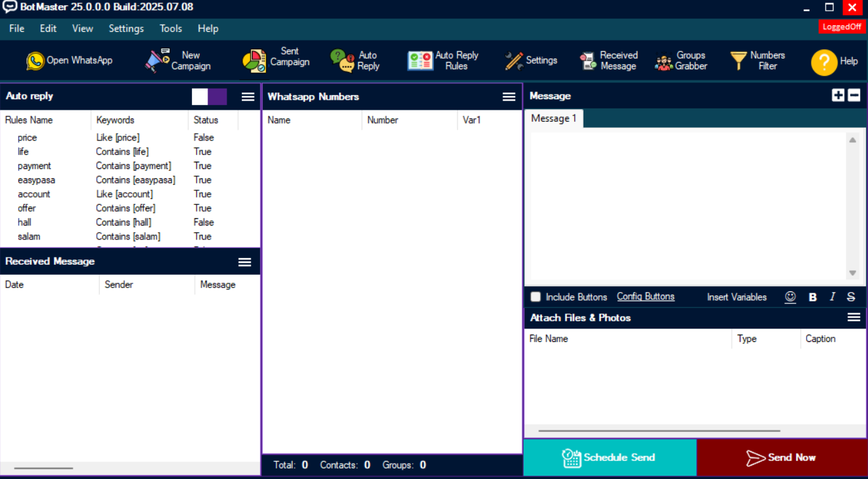Open the Tools menu

coord(171,29)
